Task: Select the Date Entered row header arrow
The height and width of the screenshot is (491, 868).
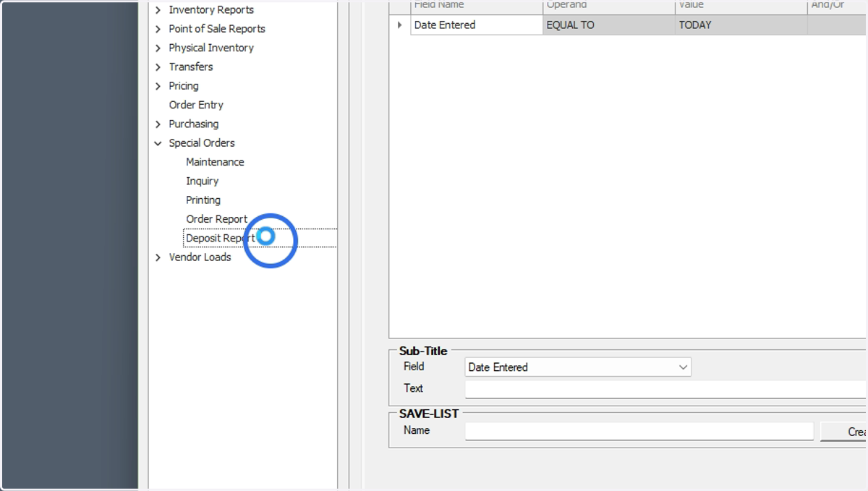Action: click(x=400, y=25)
